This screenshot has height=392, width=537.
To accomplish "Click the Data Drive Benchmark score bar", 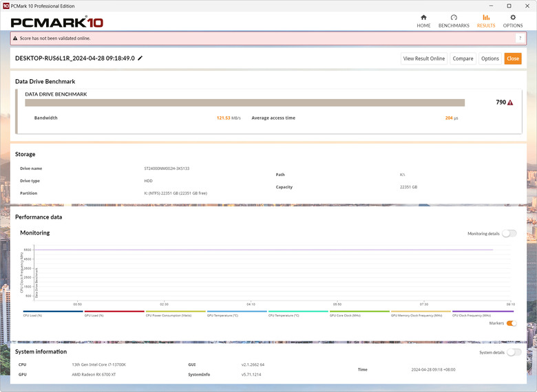I will click(245, 102).
